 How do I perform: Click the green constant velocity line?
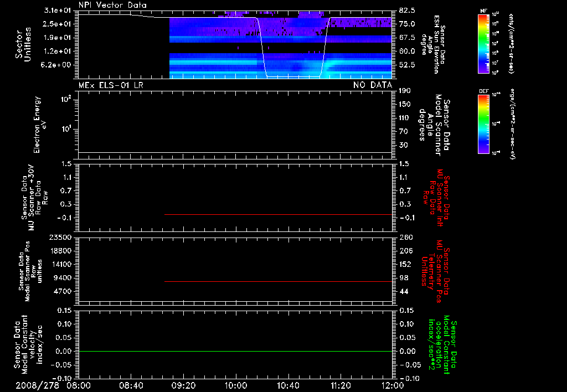tap(235, 351)
